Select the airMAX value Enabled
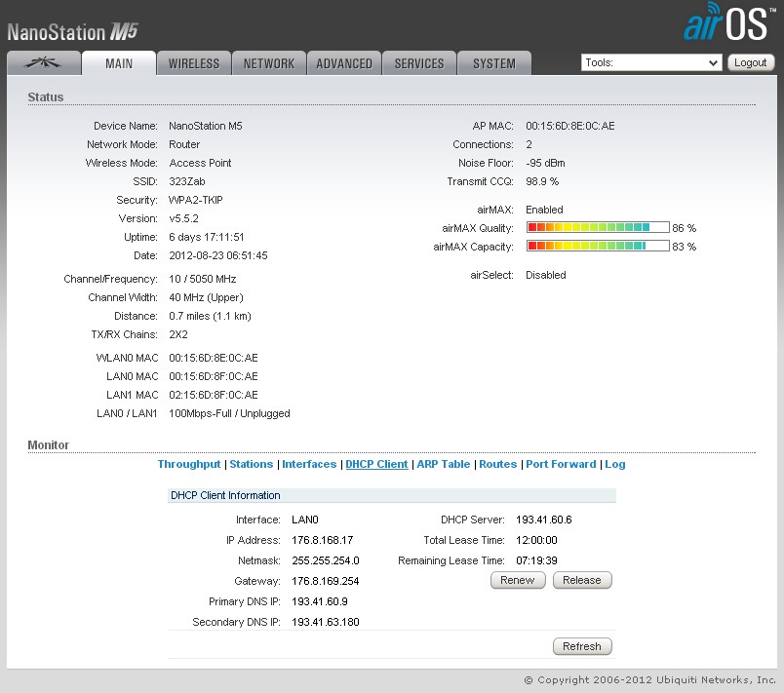This screenshot has width=784, height=693. 544,210
